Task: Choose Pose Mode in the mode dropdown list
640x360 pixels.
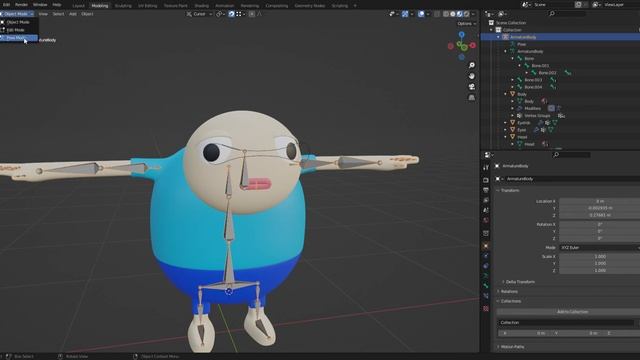Action: 19,38
